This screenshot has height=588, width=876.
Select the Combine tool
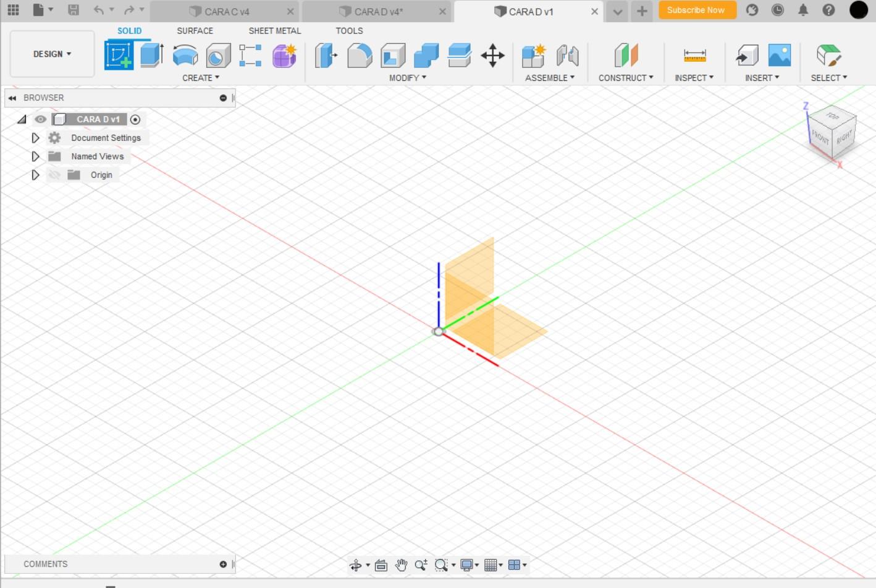[426, 56]
